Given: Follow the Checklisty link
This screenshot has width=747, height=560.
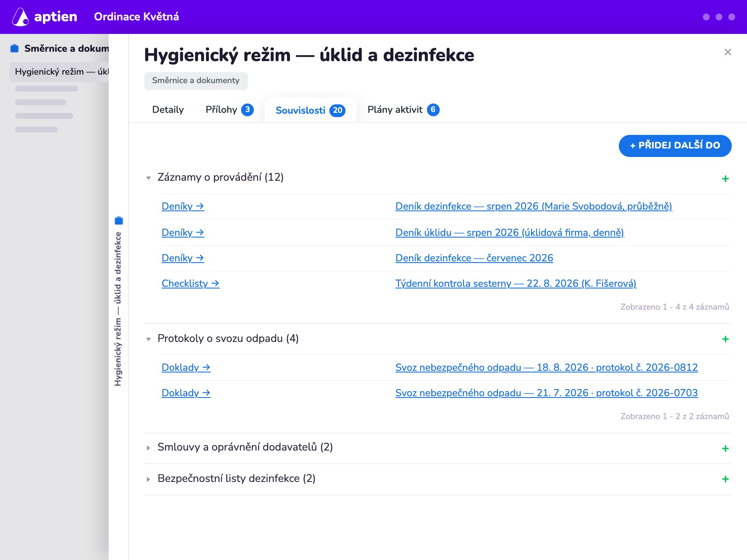Looking at the screenshot, I should coord(191,283).
